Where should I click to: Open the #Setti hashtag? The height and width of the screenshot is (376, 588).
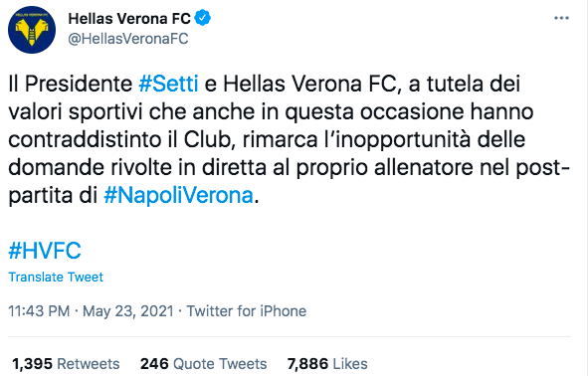coord(168,84)
